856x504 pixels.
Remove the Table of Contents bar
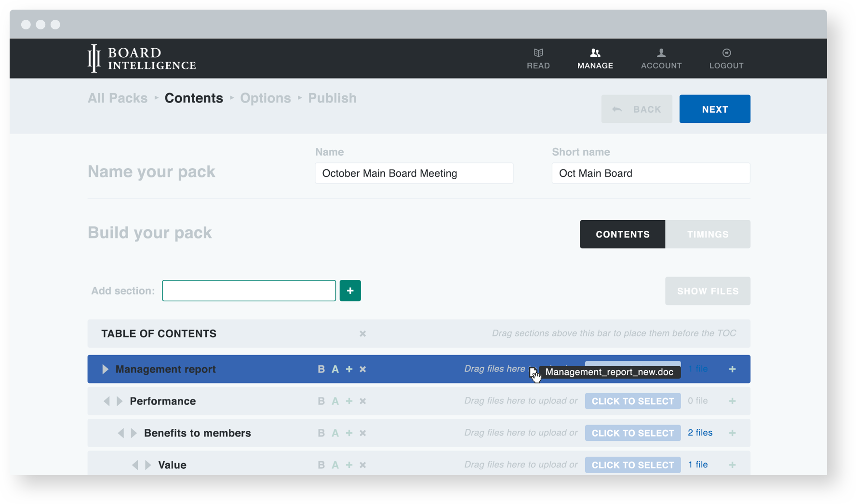coord(362,333)
